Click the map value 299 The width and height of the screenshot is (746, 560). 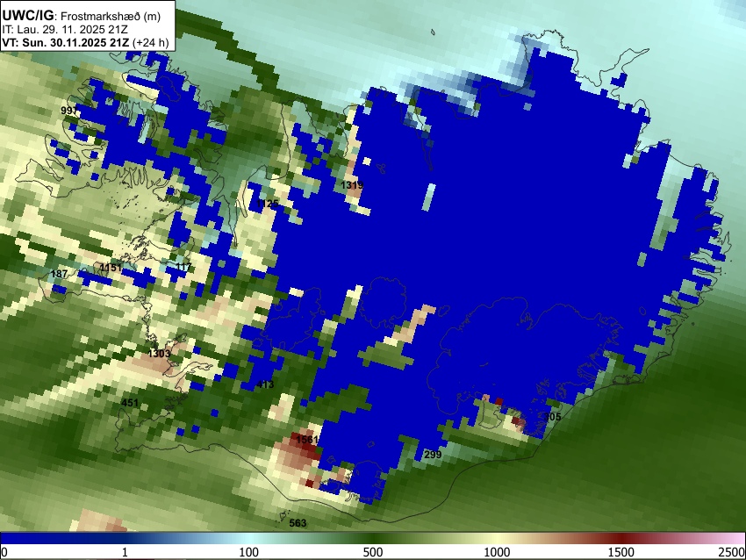(433, 455)
